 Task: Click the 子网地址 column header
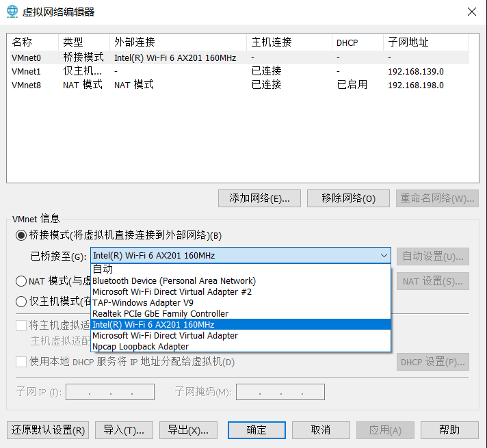click(426, 42)
